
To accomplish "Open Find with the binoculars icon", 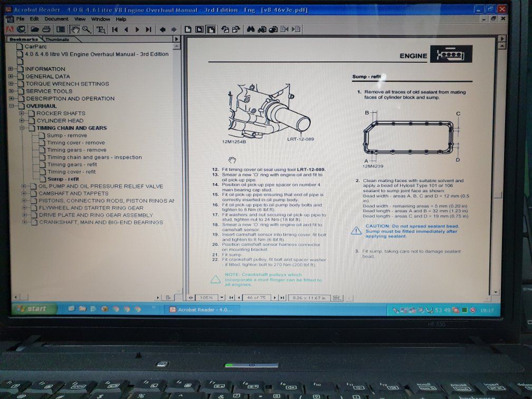I will click(251, 30).
